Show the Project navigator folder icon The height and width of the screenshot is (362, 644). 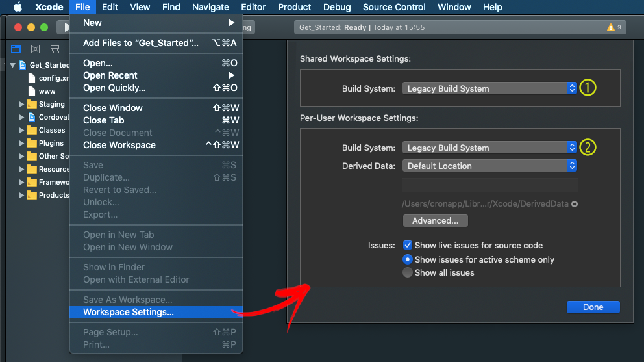point(16,49)
